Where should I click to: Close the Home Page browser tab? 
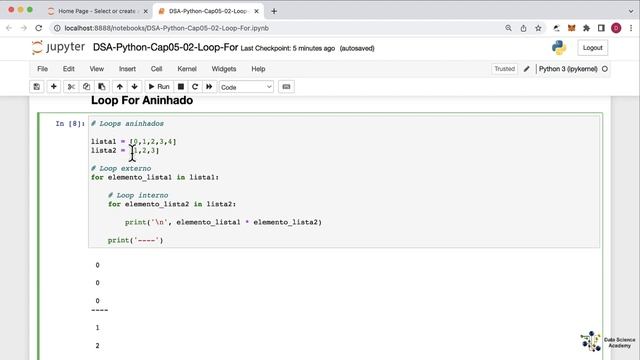(x=145, y=11)
